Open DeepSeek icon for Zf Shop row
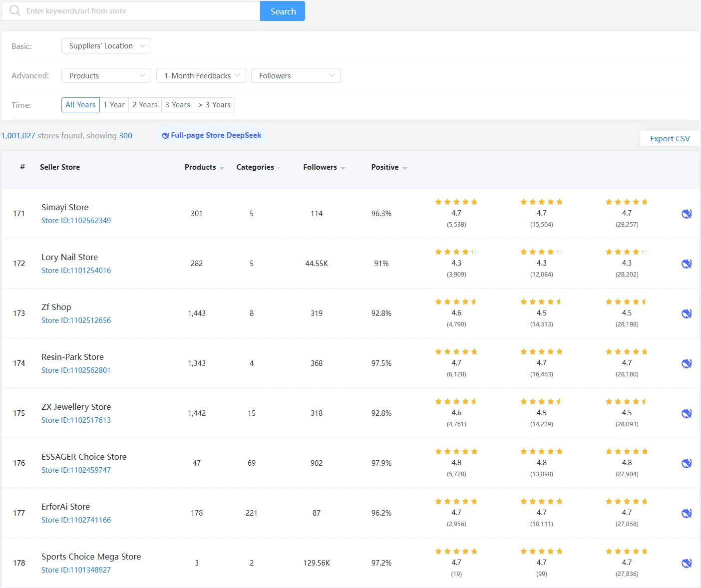Image resolution: width=701 pixels, height=588 pixels. click(x=687, y=313)
